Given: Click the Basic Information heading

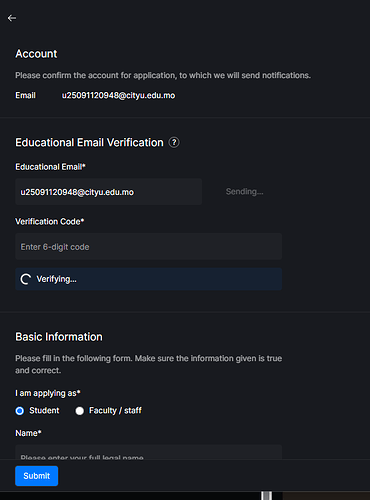Looking at the screenshot, I should click(59, 337).
